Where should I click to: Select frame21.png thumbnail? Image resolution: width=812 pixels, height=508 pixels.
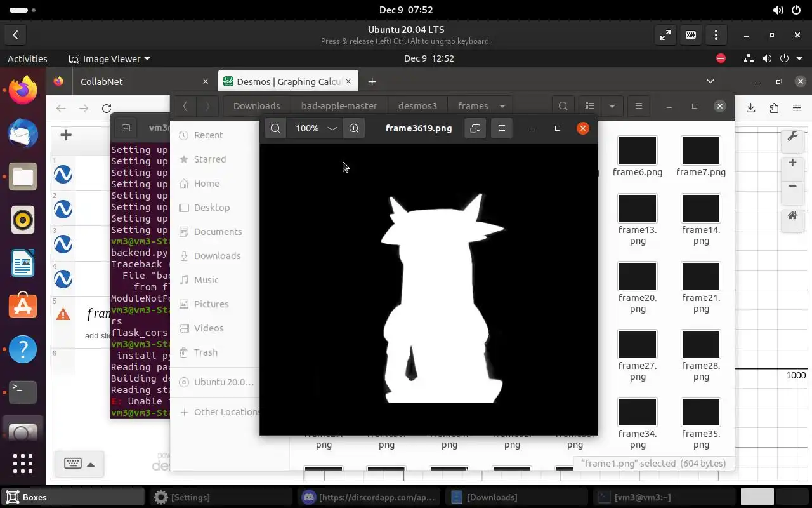[701, 277]
